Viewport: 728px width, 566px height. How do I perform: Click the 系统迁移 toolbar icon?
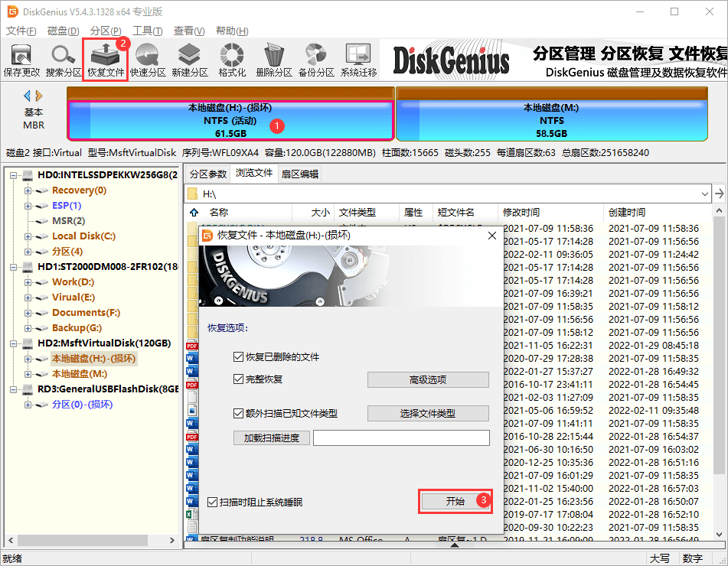pos(358,60)
